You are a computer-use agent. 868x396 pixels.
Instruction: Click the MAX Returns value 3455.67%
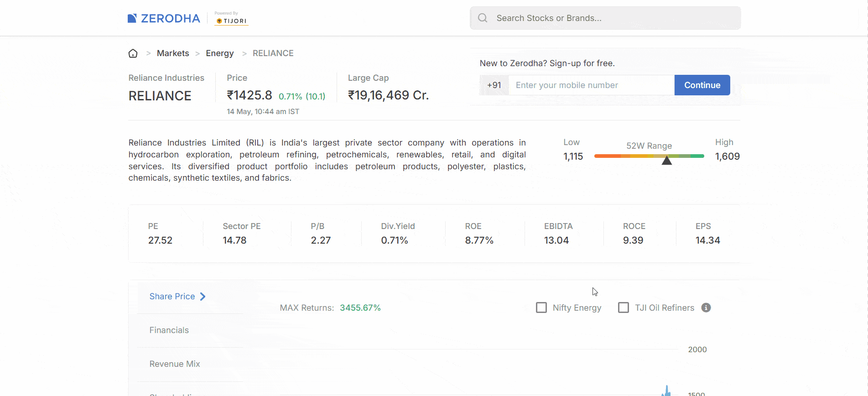click(x=360, y=308)
